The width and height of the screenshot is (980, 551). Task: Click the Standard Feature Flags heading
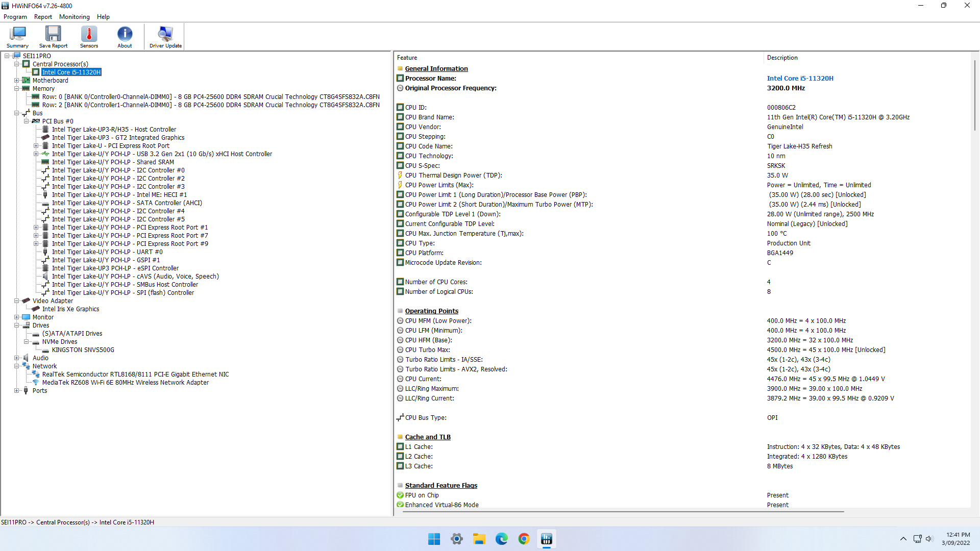coord(441,485)
